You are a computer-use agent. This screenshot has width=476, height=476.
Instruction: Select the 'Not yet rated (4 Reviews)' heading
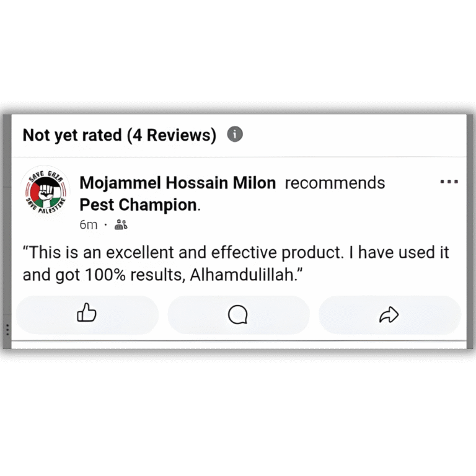point(119,134)
